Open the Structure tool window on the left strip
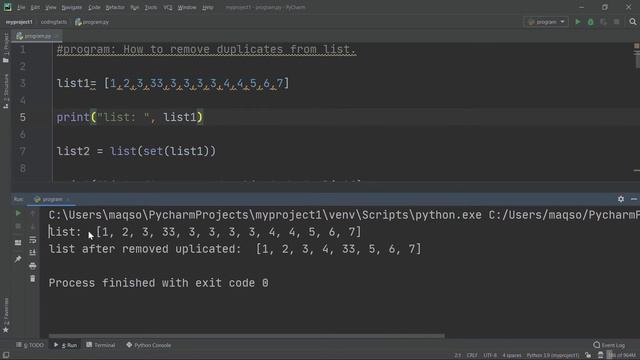This screenshot has width=640, height=360. (x=6, y=91)
